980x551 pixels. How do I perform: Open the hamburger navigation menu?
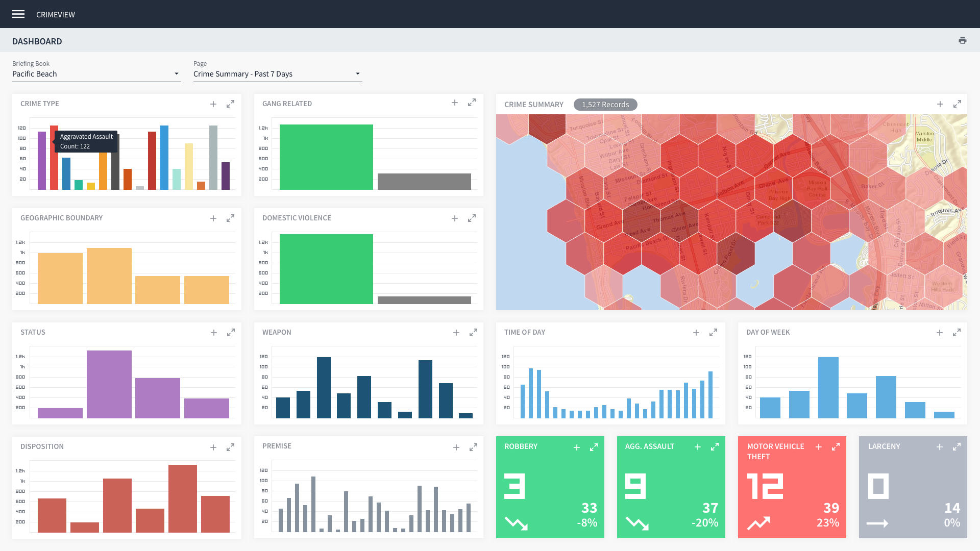[18, 14]
